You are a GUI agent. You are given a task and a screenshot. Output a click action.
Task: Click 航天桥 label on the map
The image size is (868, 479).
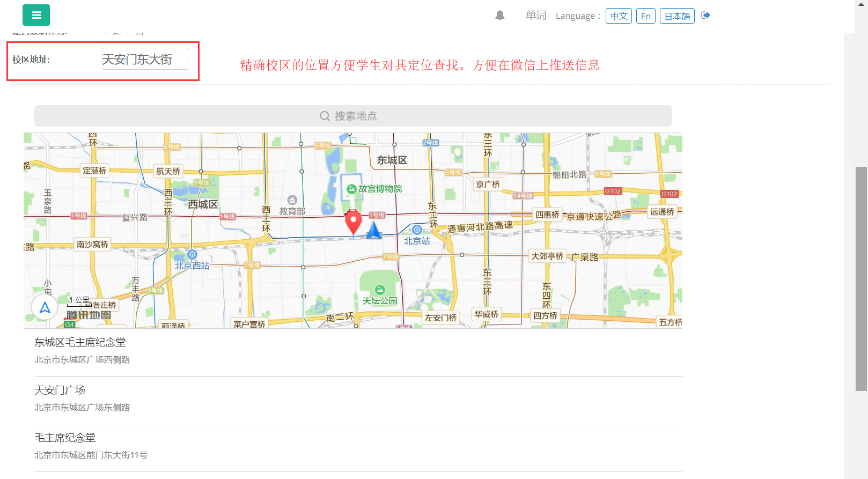pos(168,171)
